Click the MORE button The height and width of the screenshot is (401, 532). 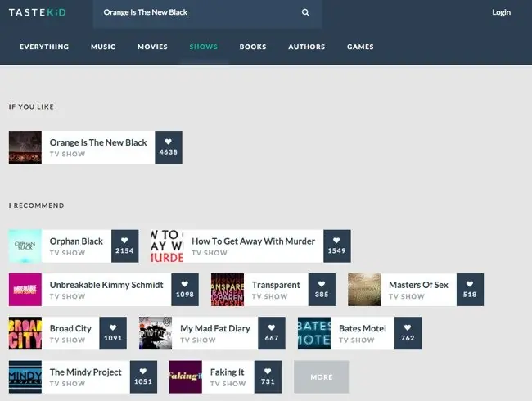pyautogui.click(x=322, y=377)
